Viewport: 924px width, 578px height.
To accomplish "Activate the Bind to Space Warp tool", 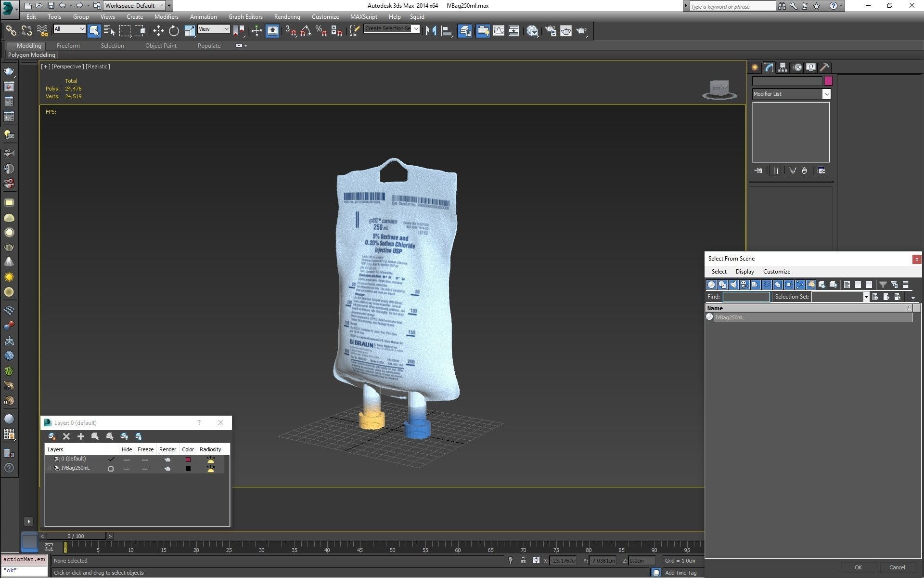I will click(x=42, y=31).
